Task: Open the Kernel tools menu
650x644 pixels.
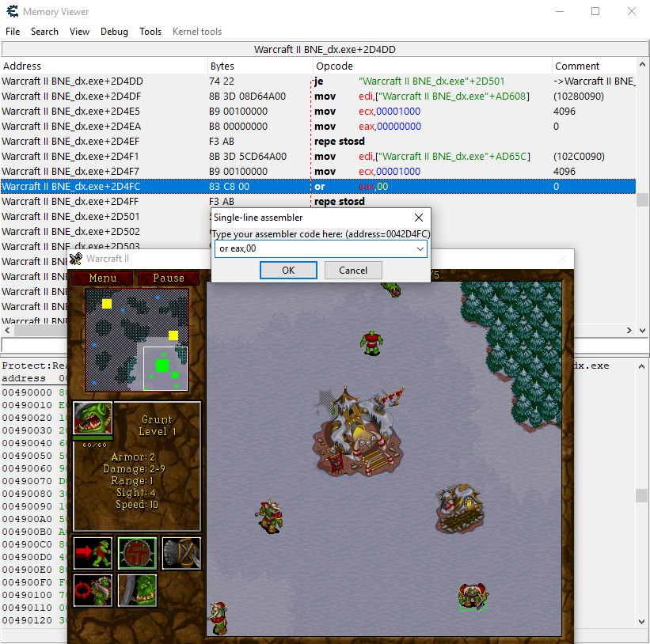Action: (x=197, y=32)
